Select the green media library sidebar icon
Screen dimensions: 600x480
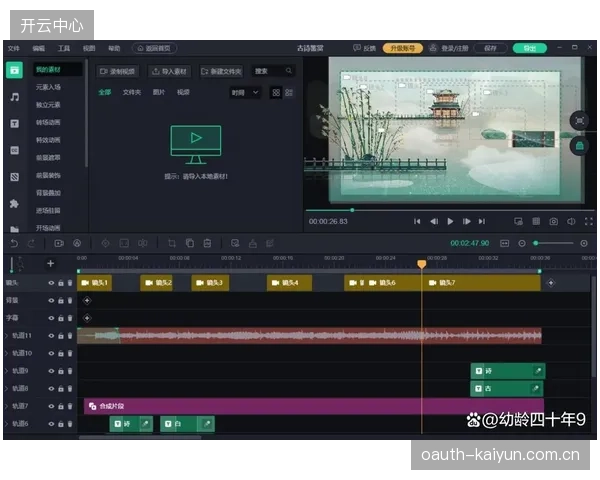pyautogui.click(x=15, y=70)
